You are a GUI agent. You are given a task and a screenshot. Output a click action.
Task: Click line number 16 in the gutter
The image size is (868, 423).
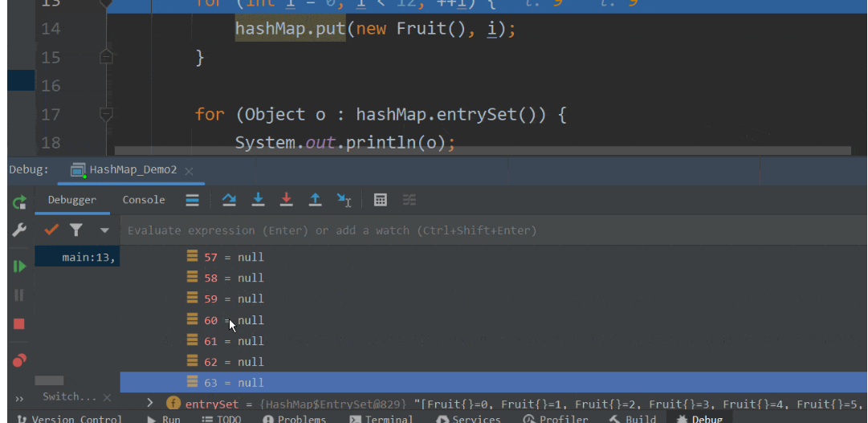coord(51,86)
